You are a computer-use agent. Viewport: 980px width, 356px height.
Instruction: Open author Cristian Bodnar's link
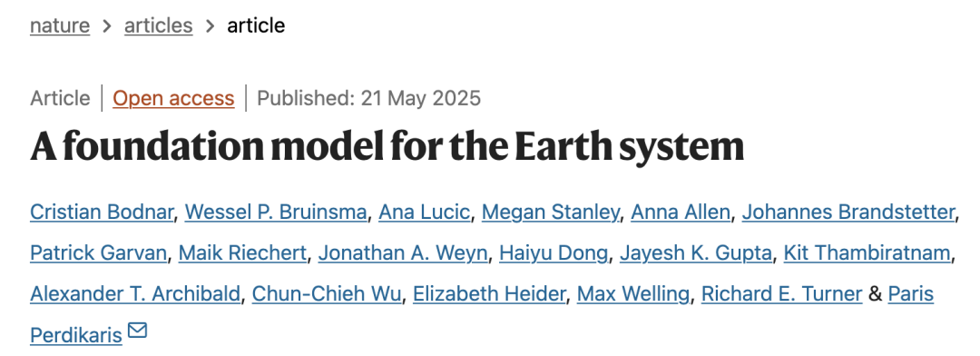[x=102, y=213]
